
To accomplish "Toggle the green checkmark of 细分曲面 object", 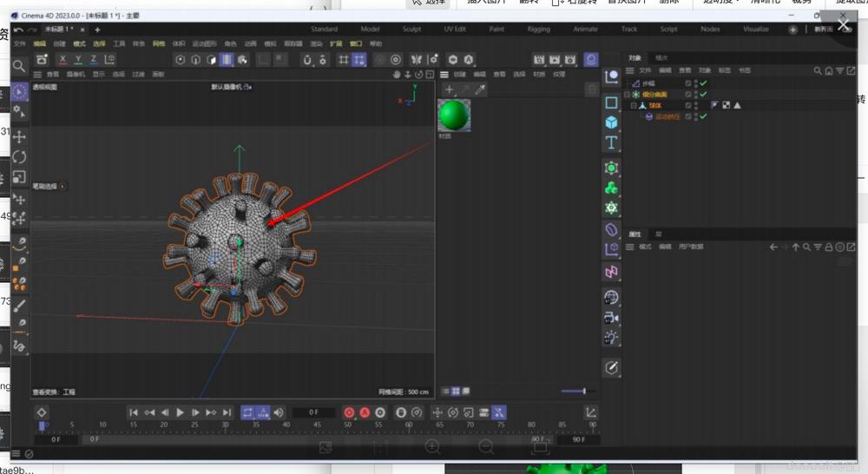I will (703, 94).
